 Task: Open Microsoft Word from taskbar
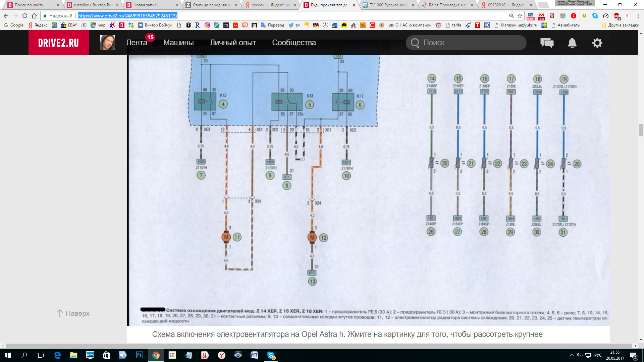pos(254,355)
